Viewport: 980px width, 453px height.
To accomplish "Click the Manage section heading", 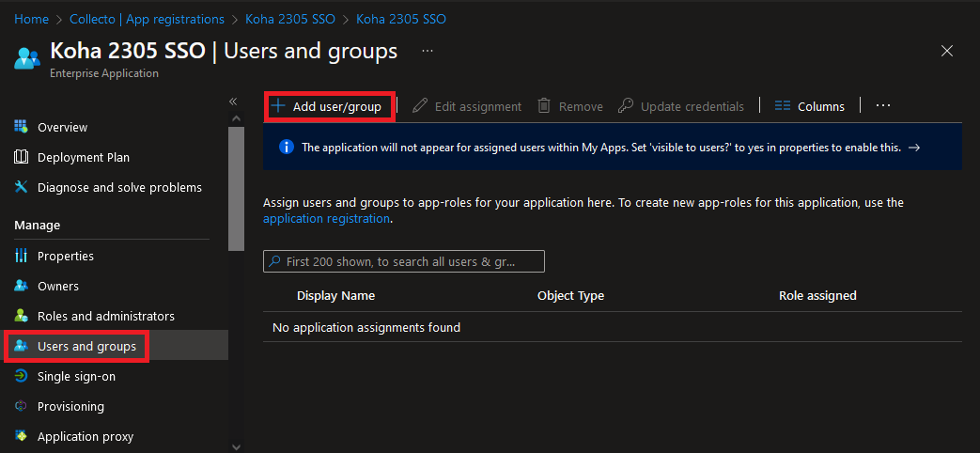I will (38, 225).
